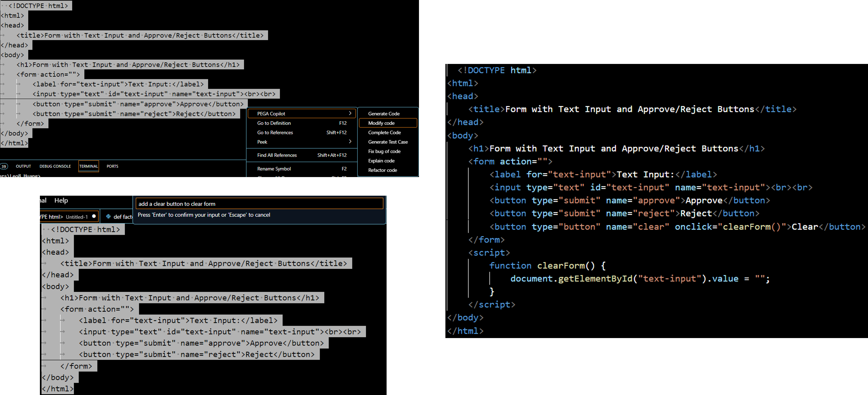Click the <label> line in the colored code view
868x395 pixels.
[x=603, y=174]
